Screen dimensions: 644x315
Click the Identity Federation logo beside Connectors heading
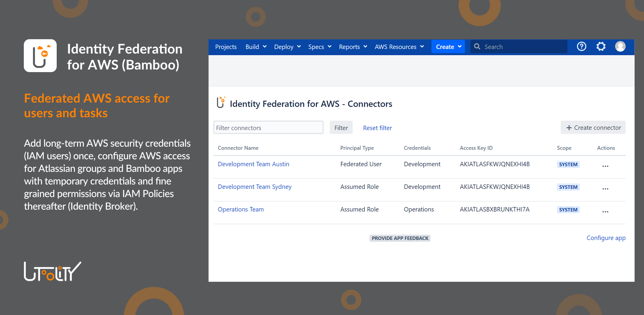point(221,103)
